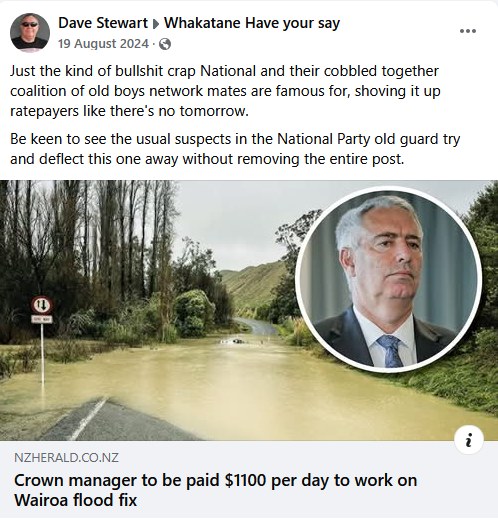Open the Dave Stewart profile name link
The image size is (498, 520).
pos(103,23)
